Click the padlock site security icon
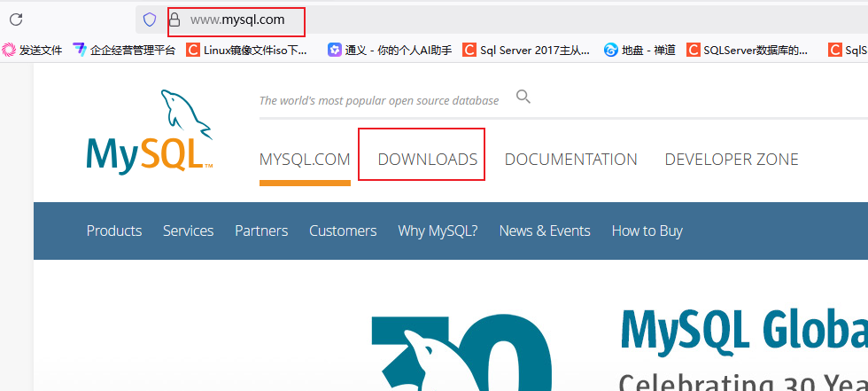 [174, 20]
